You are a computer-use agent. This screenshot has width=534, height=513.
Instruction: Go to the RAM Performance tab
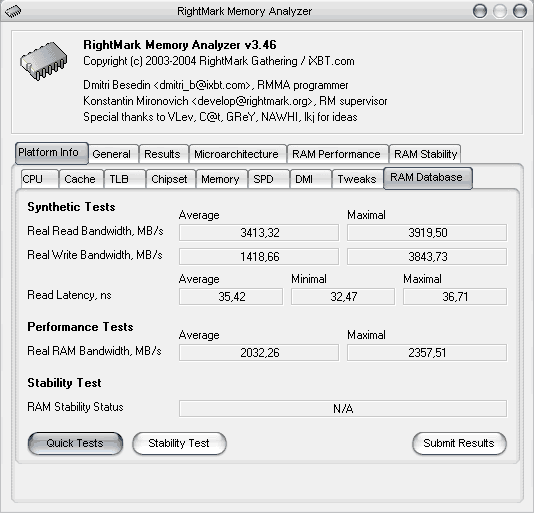coord(336,154)
